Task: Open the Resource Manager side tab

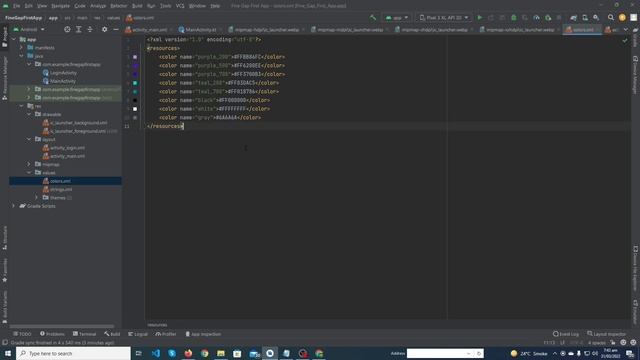Action: click(4, 78)
